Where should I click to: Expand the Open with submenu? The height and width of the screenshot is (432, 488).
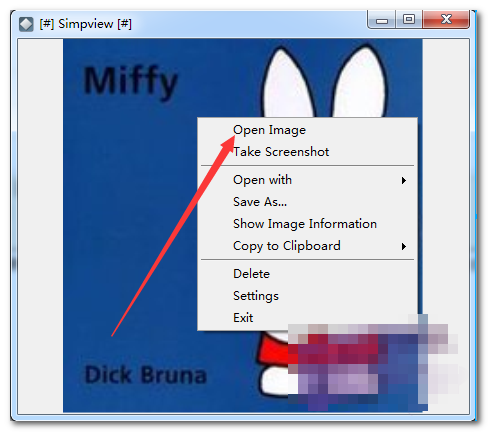pos(307,180)
